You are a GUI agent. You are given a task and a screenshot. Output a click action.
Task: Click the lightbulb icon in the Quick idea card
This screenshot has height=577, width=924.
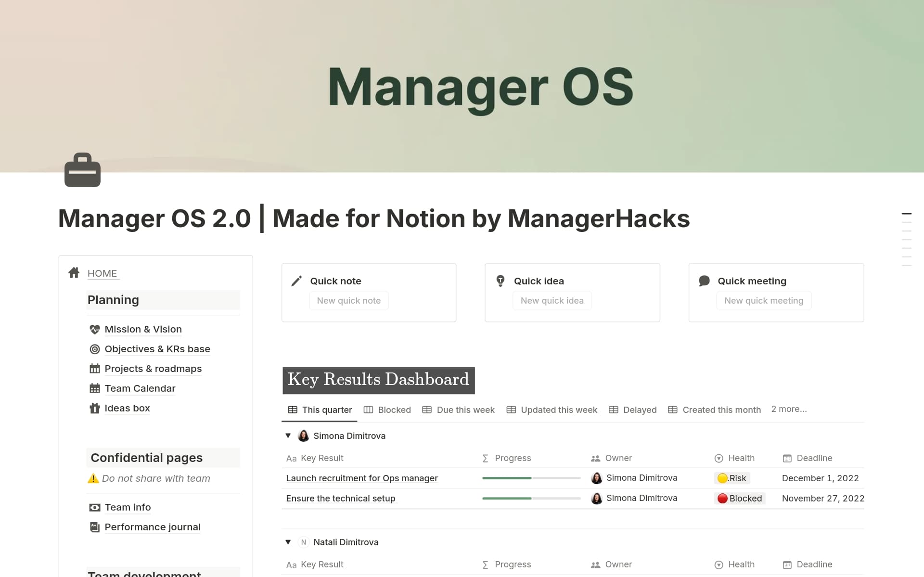[500, 281]
